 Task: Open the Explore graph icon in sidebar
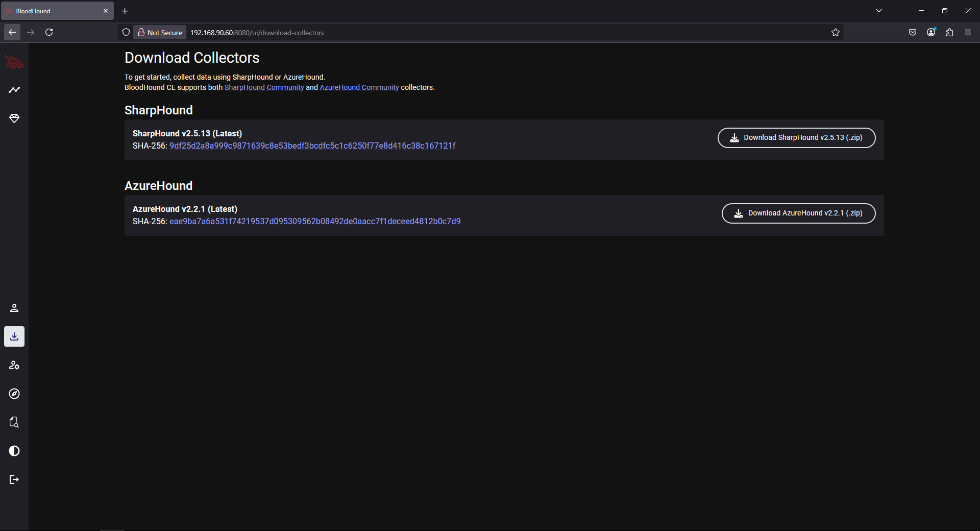14,90
